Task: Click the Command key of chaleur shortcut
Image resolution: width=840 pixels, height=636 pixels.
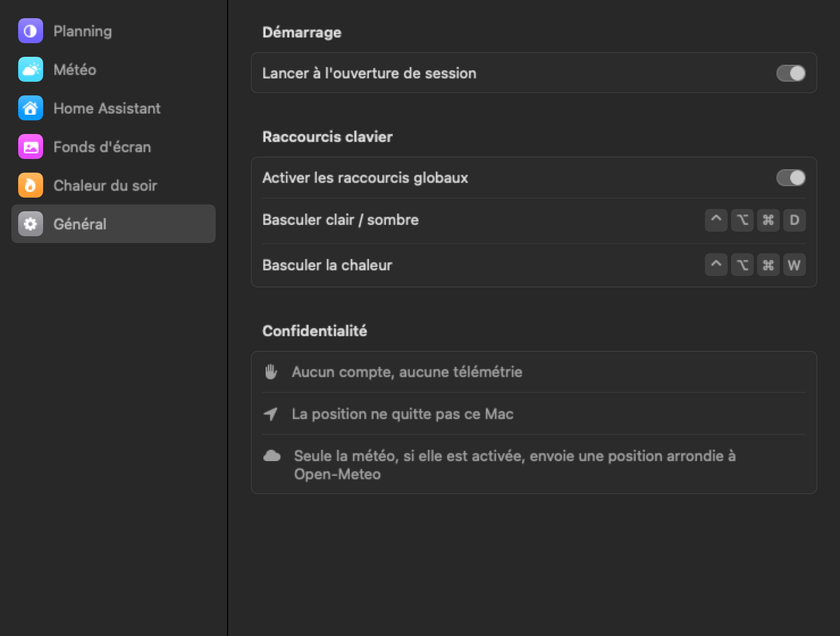Action: click(x=768, y=265)
